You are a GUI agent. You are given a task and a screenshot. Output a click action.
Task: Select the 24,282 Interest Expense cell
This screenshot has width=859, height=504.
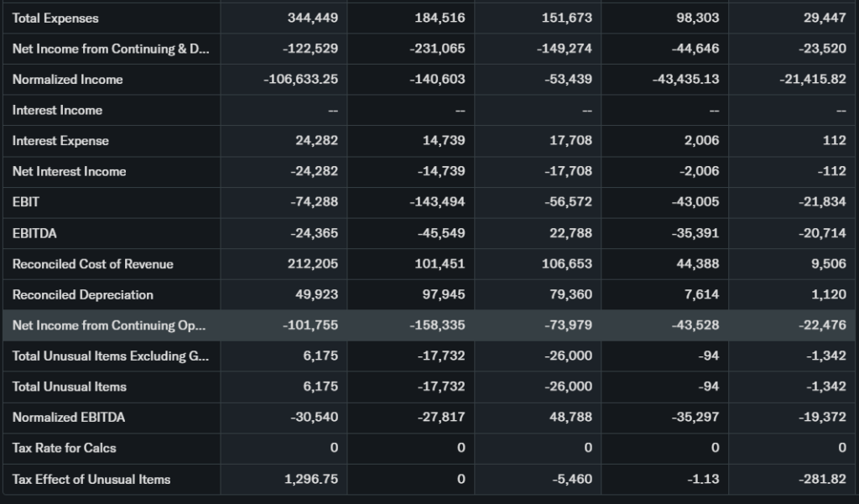coord(316,140)
